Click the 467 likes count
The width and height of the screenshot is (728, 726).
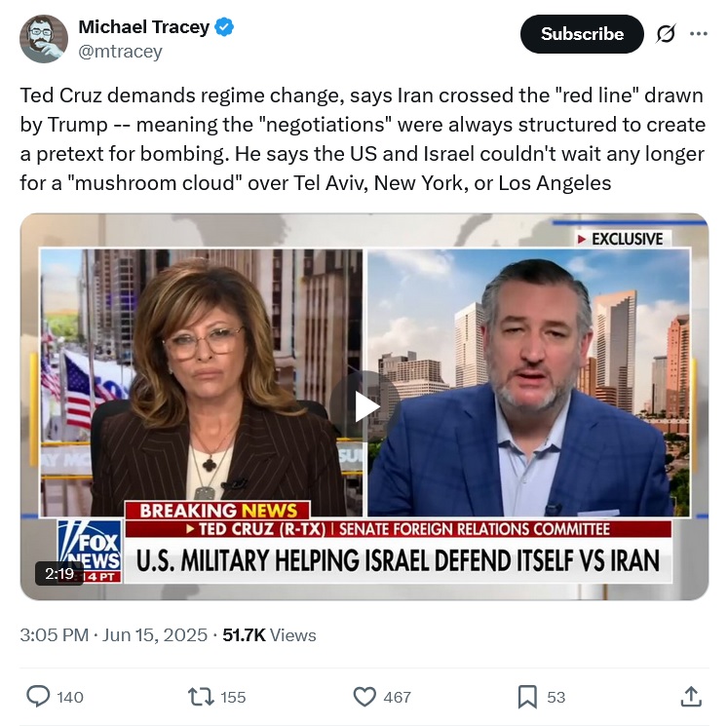pyautogui.click(x=397, y=697)
